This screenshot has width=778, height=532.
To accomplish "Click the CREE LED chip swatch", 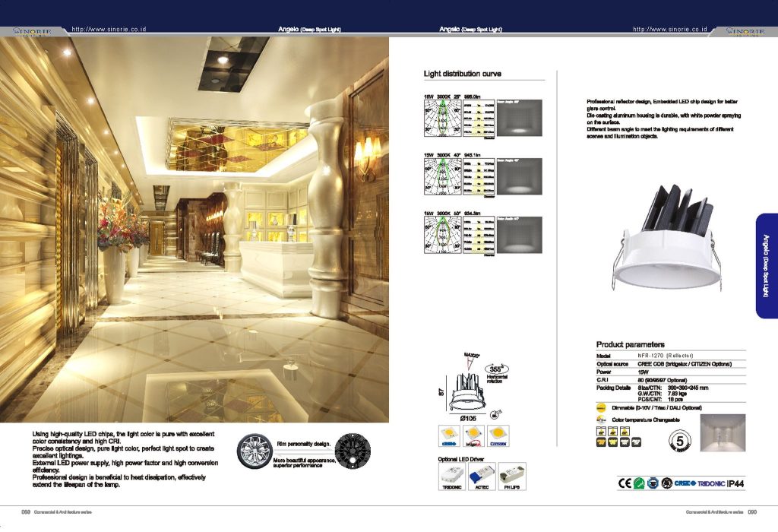I will (448, 435).
